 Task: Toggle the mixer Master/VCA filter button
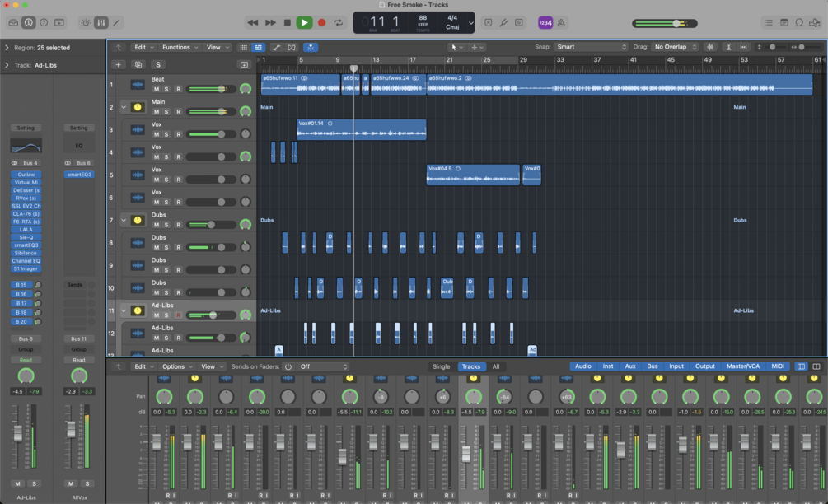[743, 366]
